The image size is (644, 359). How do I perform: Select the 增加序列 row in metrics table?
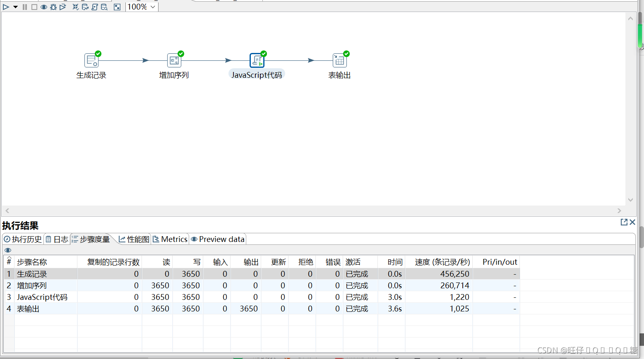tap(262, 285)
